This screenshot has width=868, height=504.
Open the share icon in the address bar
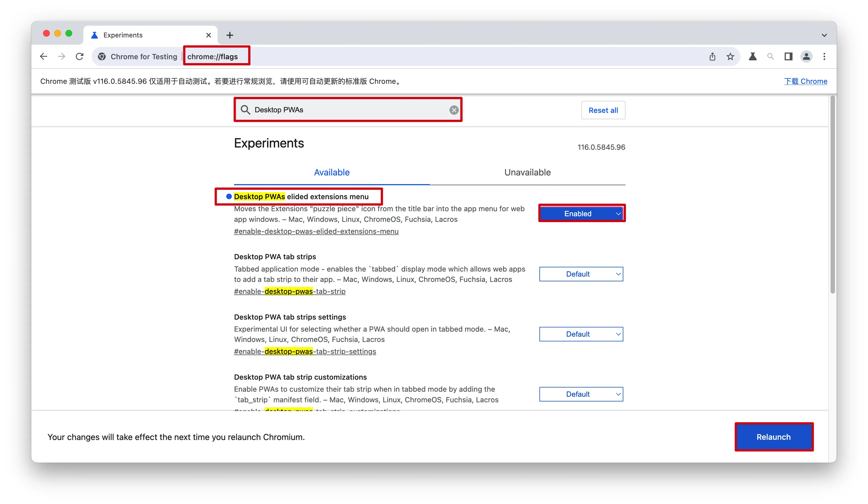tap(712, 56)
